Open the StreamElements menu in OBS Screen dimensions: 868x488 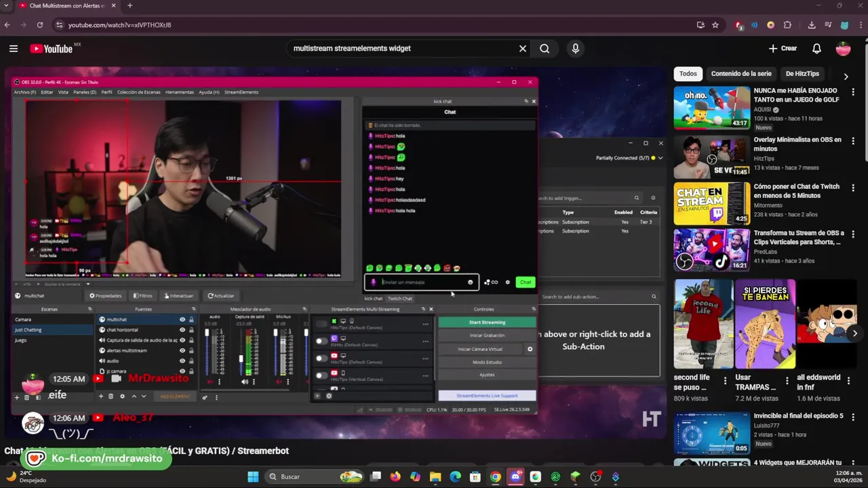point(241,92)
